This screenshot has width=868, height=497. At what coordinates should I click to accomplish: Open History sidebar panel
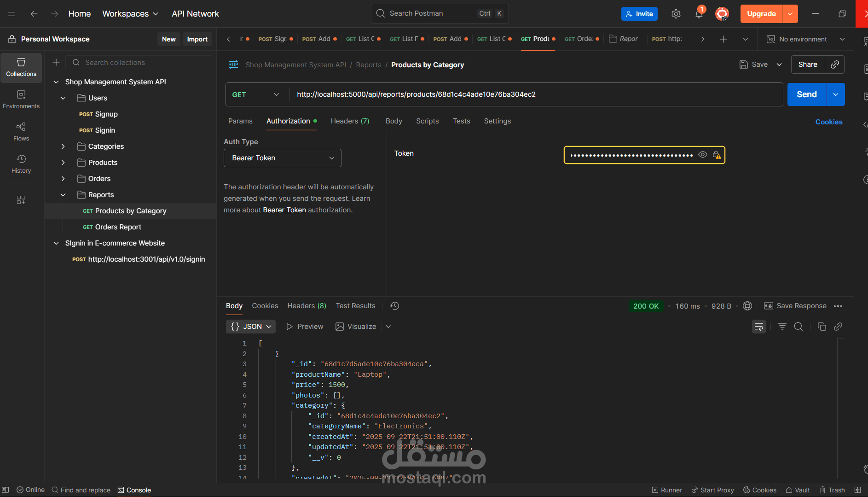21,164
